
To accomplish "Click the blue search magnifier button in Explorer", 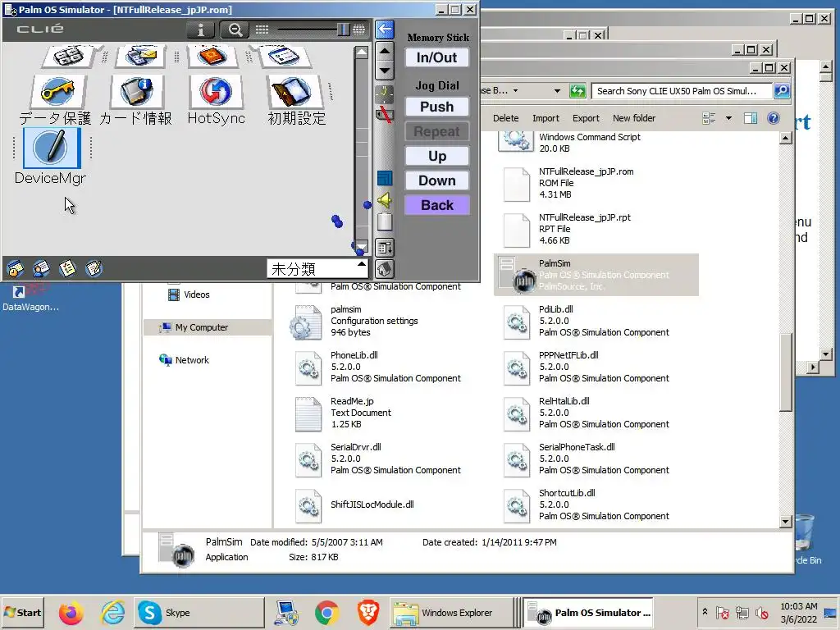I will [782, 91].
